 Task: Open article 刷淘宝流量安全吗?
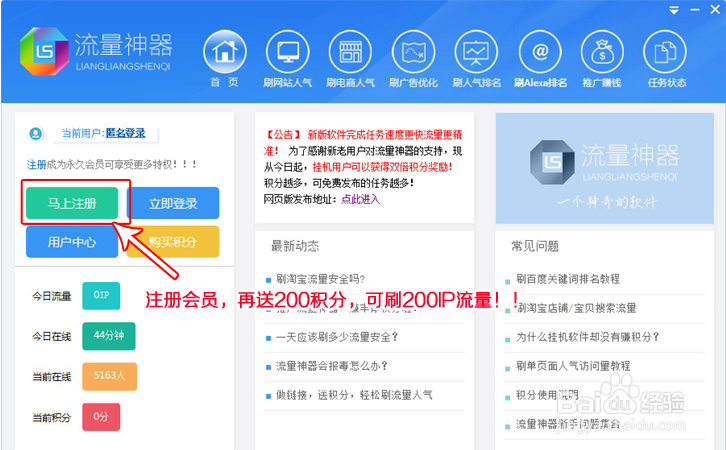tap(320, 279)
